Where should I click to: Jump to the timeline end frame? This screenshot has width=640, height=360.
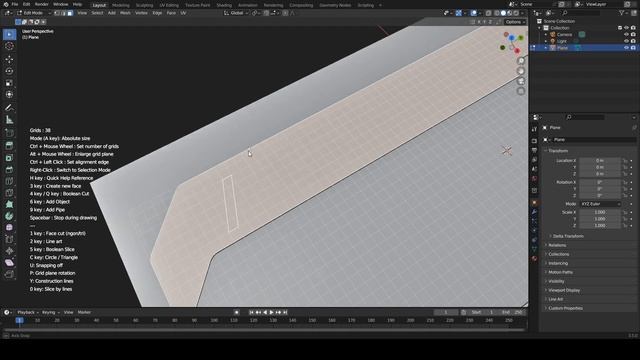tap(285, 312)
